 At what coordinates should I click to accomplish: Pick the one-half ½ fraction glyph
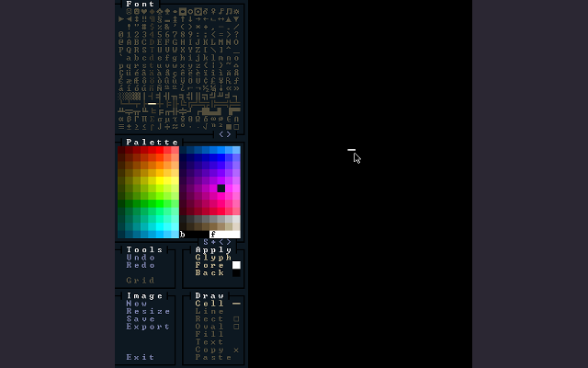click(206, 88)
